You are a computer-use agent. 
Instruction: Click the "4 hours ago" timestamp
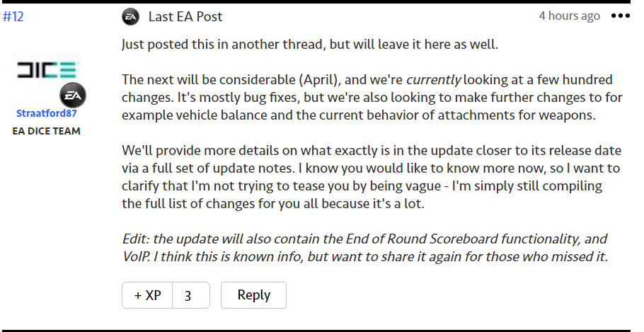click(569, 16)
